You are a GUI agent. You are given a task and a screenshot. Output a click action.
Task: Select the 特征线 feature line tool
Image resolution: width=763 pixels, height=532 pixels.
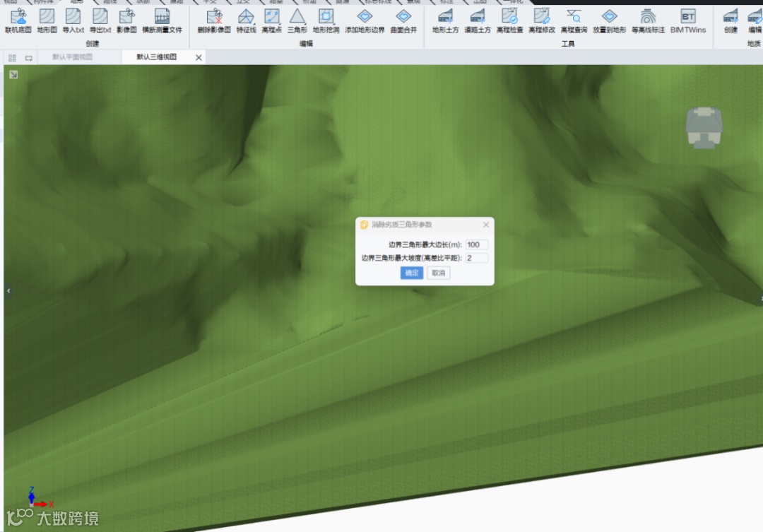click(247, 21)
